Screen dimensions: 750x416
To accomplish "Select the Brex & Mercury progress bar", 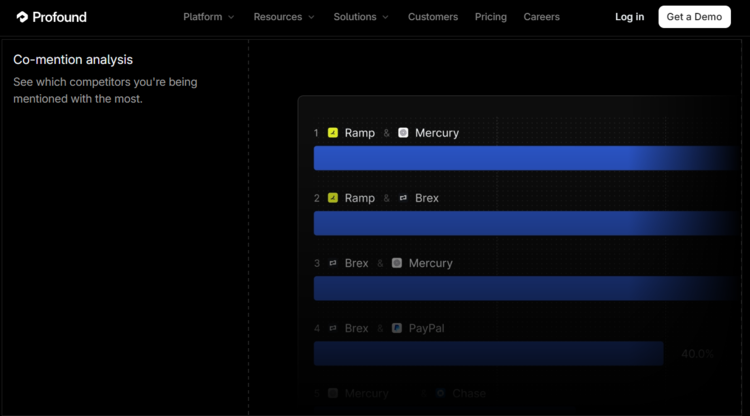I will tap(525, 288).
